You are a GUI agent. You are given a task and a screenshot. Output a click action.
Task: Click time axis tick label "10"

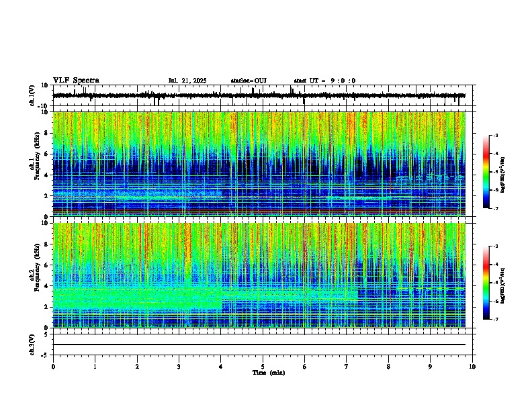pyautogui.click(x=472, y=367)
